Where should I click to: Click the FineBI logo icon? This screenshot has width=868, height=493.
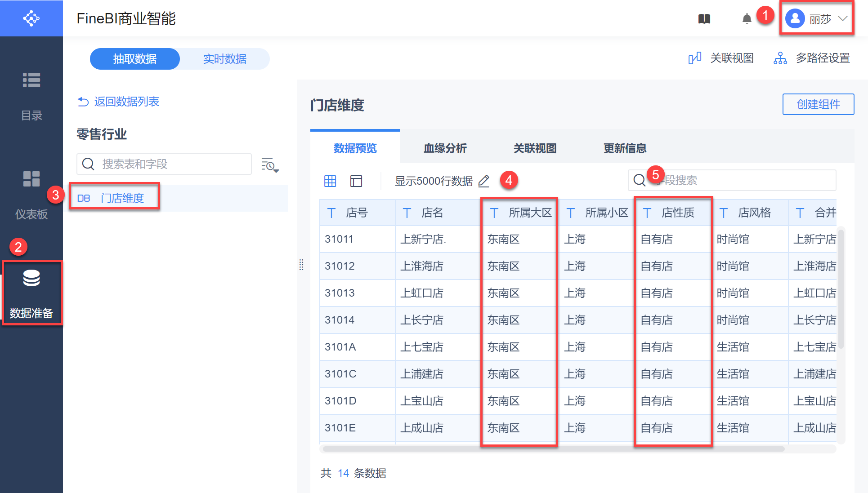point(31,18)
